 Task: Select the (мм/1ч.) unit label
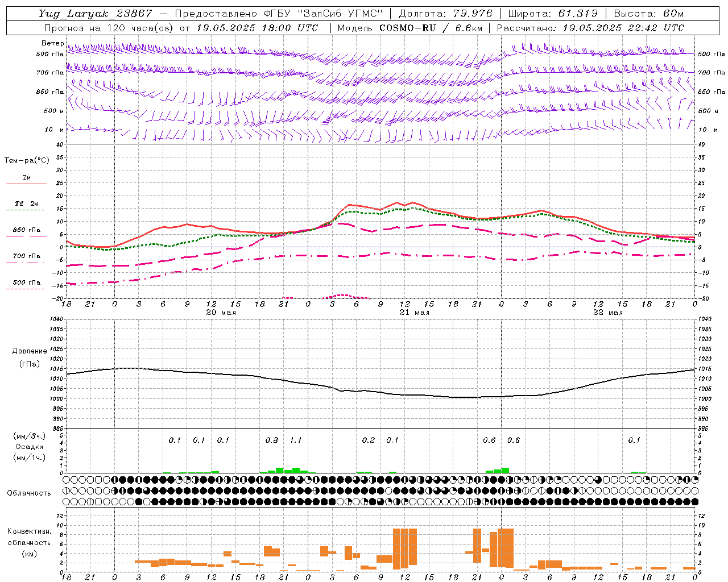pyautogui.click(x=30, y=458)
